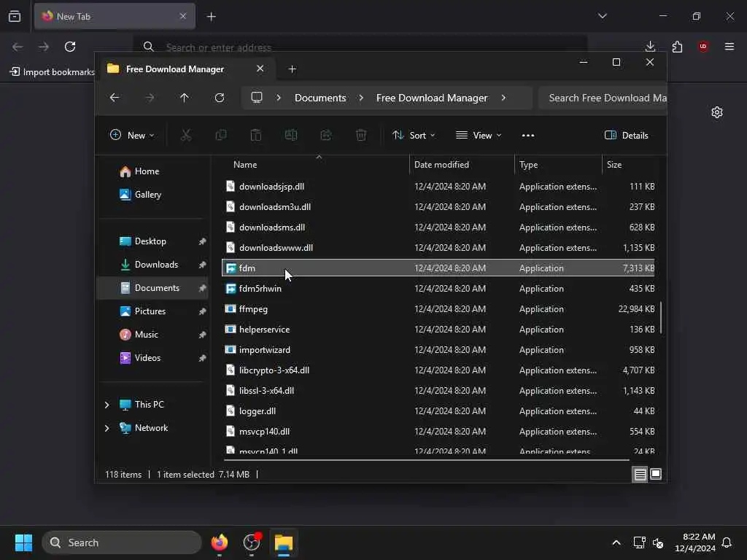The width and height of the screenshot is (747, 560).
Task: Open the View dropdown
Action: coord(479,135)
